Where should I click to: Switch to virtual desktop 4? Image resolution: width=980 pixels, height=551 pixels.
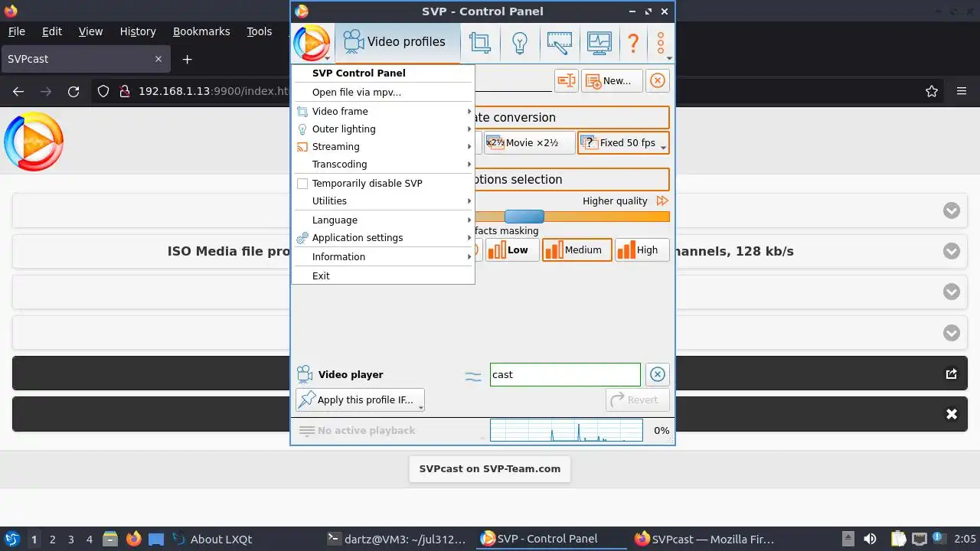90,539
